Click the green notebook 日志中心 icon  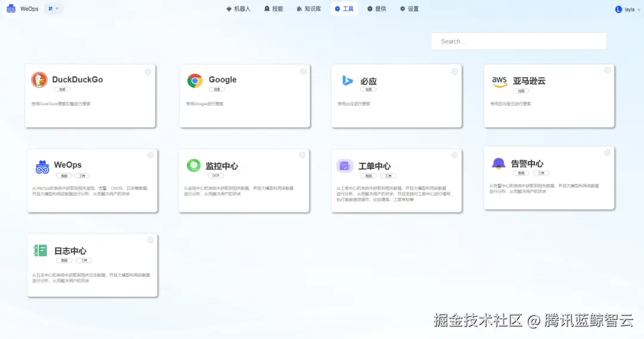[41, 250]
